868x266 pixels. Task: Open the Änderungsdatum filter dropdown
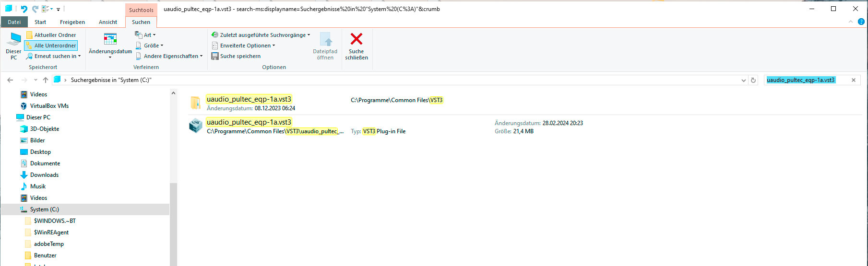click(x=110, y=46)
